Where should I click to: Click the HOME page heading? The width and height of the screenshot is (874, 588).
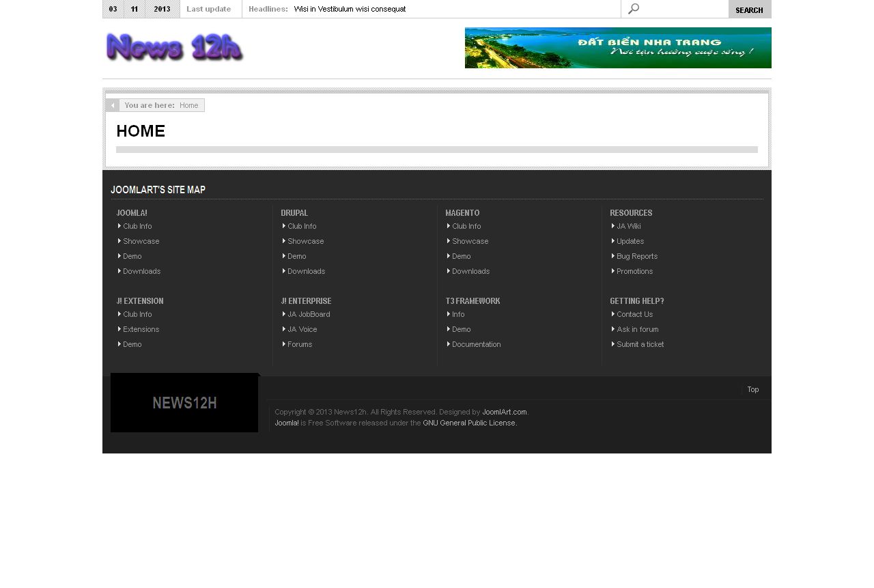coord(141,131)
